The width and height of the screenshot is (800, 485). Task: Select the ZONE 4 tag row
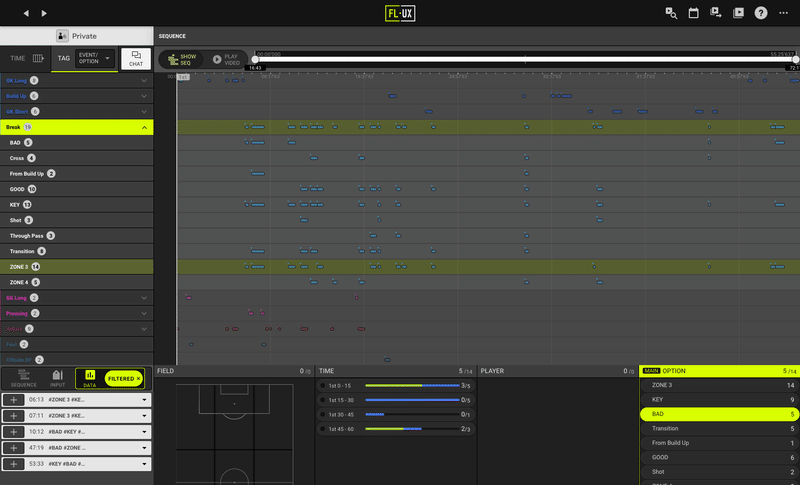[x=77, y=282]
